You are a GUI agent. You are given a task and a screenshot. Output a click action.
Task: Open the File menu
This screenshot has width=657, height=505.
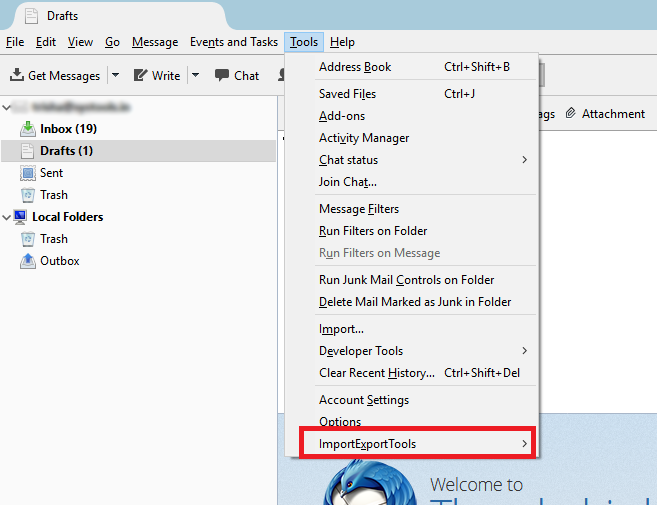point(15,42)
